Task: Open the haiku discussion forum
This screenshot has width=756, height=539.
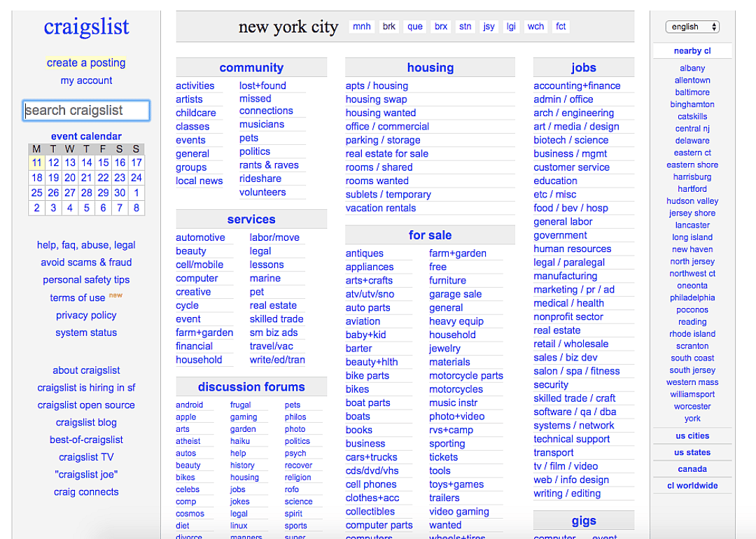Action: click(239, 441)
